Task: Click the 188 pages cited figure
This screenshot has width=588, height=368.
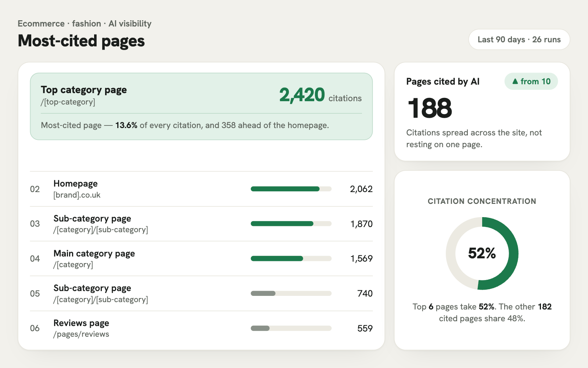Action: pyautogui.click(x=430, y=108)
